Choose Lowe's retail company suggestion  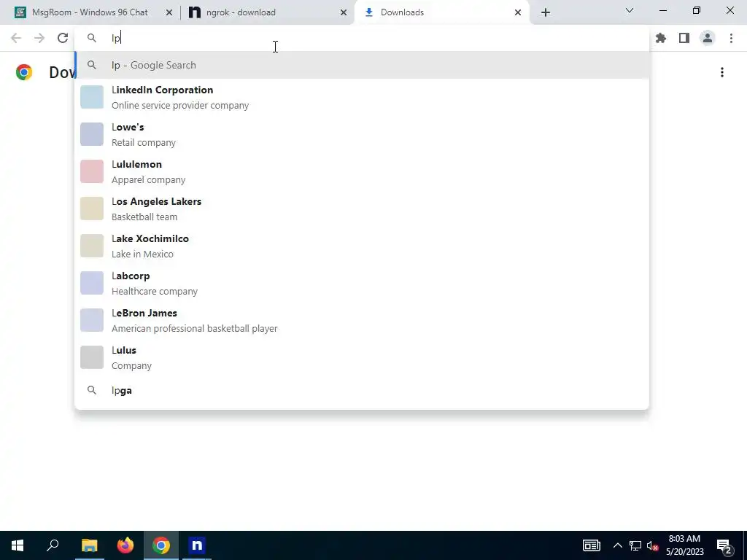click(x=362, y=134)
